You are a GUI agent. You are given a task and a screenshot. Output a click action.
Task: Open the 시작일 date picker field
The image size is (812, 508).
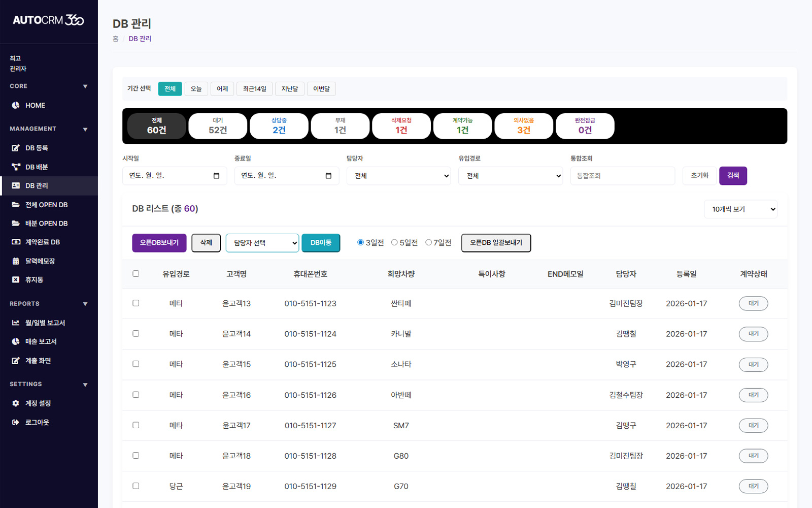(x=174, y=176)
